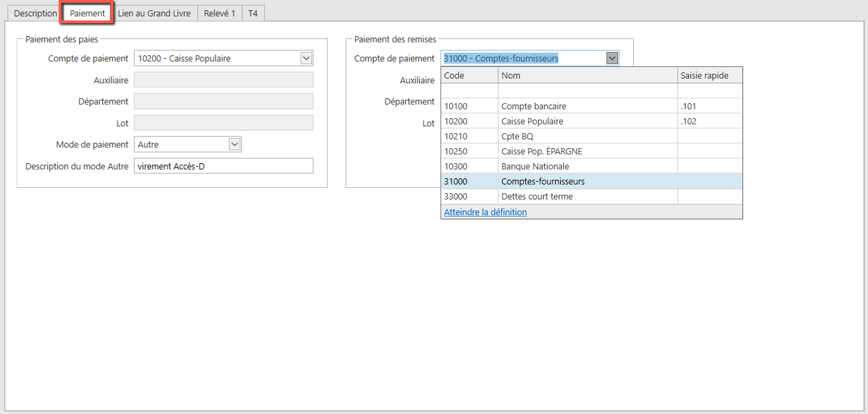Collapse the Paiement des remises account dropdown
The height and width of the screenshot is (414, 868).
click(x=612, y=58)
